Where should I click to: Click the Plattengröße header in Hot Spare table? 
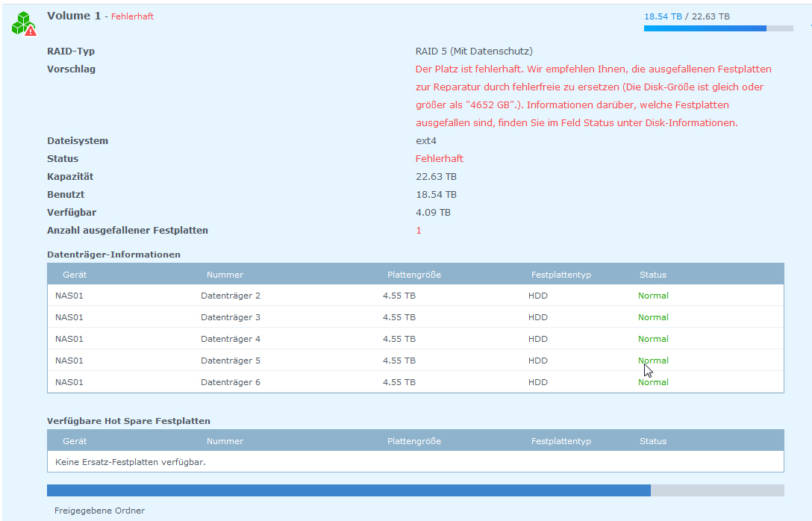tap(414, 441)
